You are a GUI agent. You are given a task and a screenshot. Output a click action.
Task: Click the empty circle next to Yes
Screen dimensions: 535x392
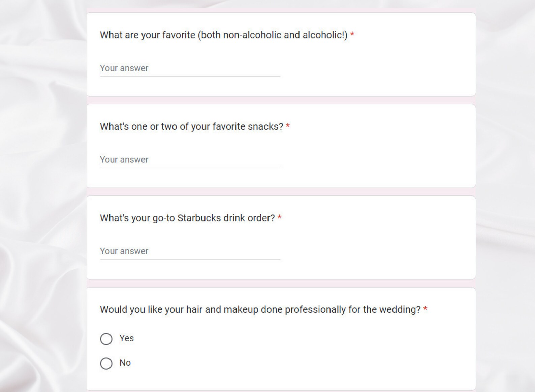(106, 339)
